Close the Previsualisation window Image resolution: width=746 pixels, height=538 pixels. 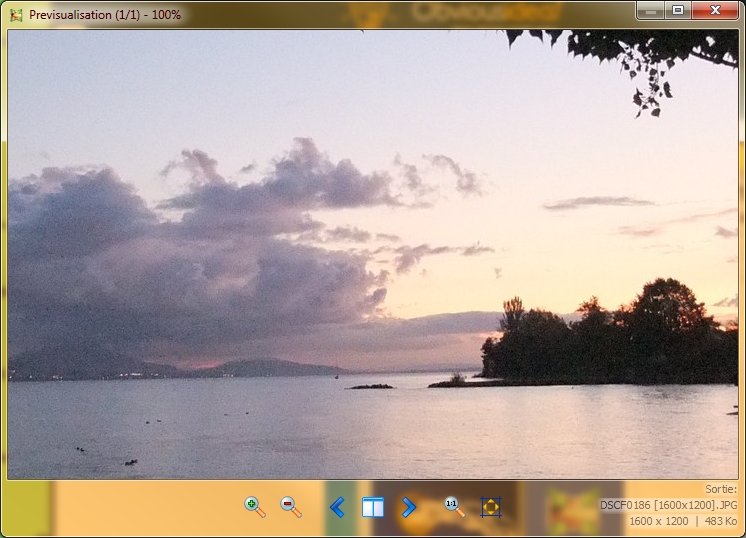point(714,10)
